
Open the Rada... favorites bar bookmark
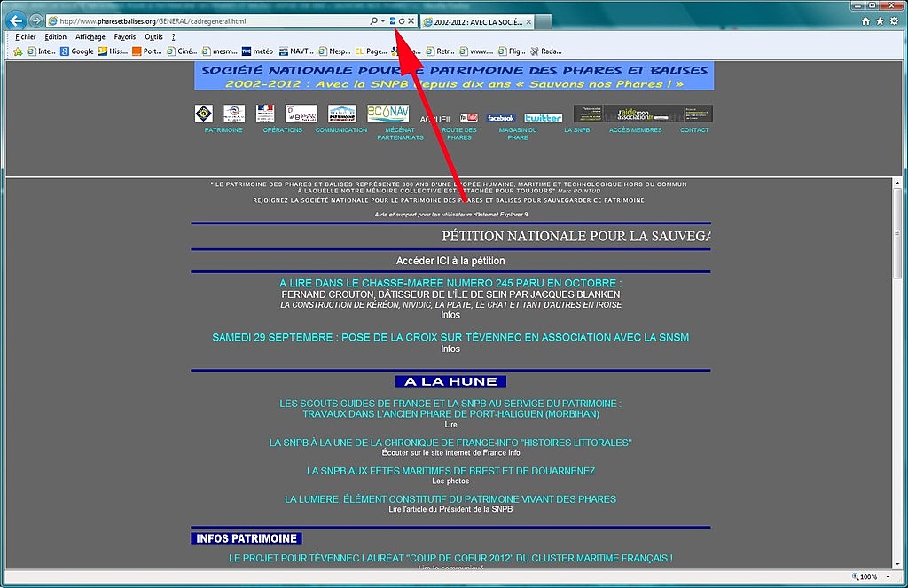pos(546,51)
